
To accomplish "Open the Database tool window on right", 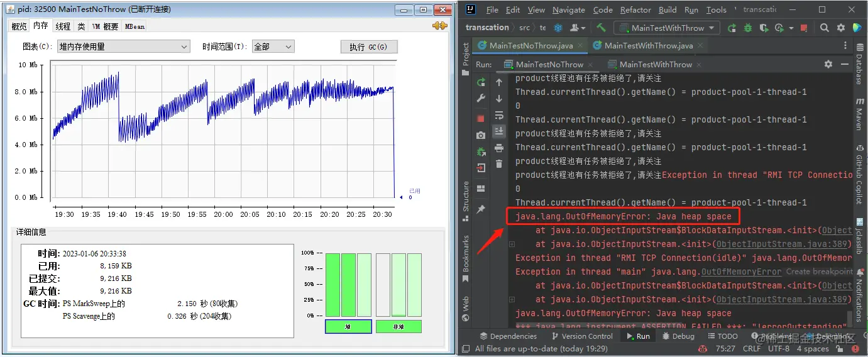I will pos(859,63).
